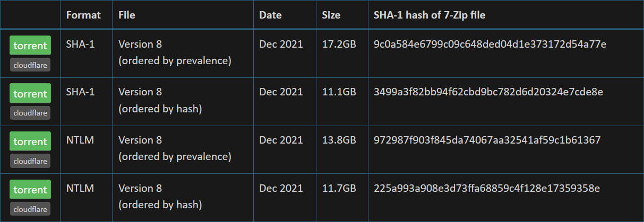Select hash starting with 3499a3f8

[x=488, y=92]
